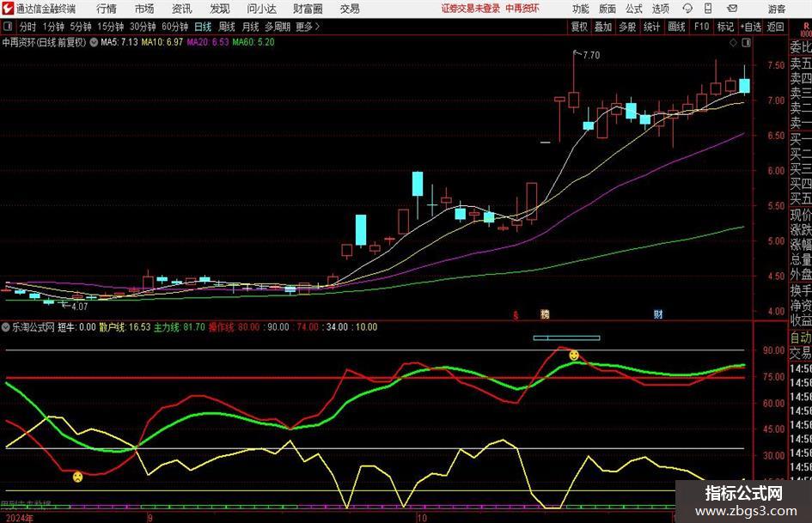Click the 证券交易未登录 login status link
This screenshot has width=812, height=523.
471,9
